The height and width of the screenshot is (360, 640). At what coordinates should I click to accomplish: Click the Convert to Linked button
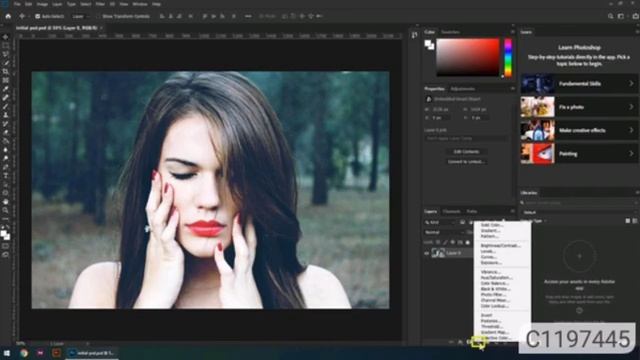[466, 162]
